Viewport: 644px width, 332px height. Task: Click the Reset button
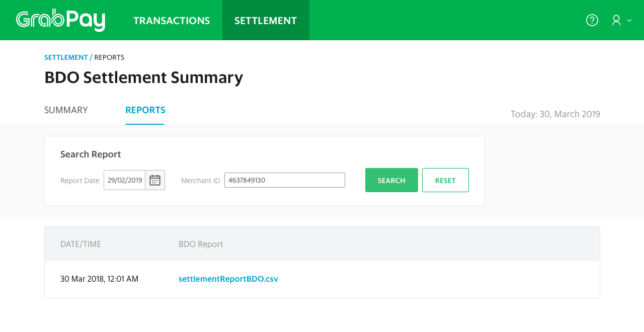coord(445,180)
